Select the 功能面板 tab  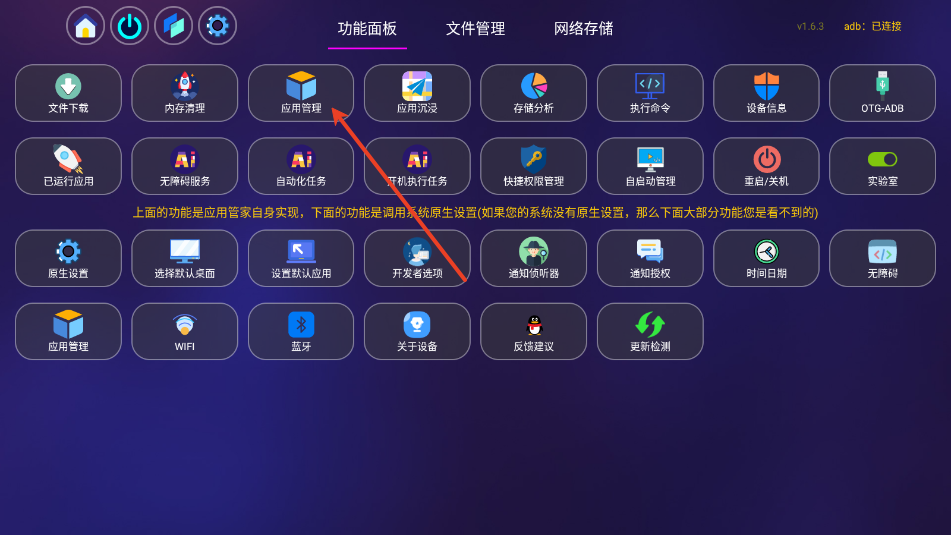[367, 29]
